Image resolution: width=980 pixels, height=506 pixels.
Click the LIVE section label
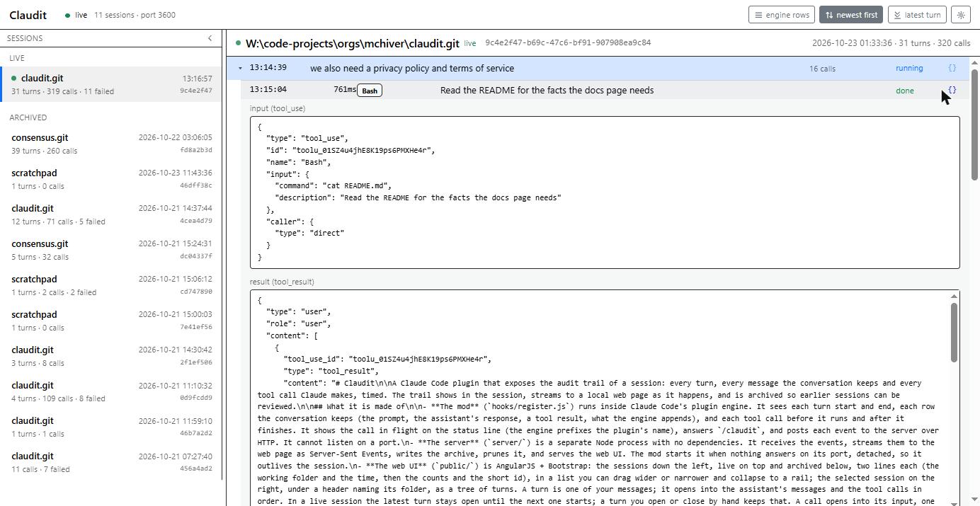17,58
